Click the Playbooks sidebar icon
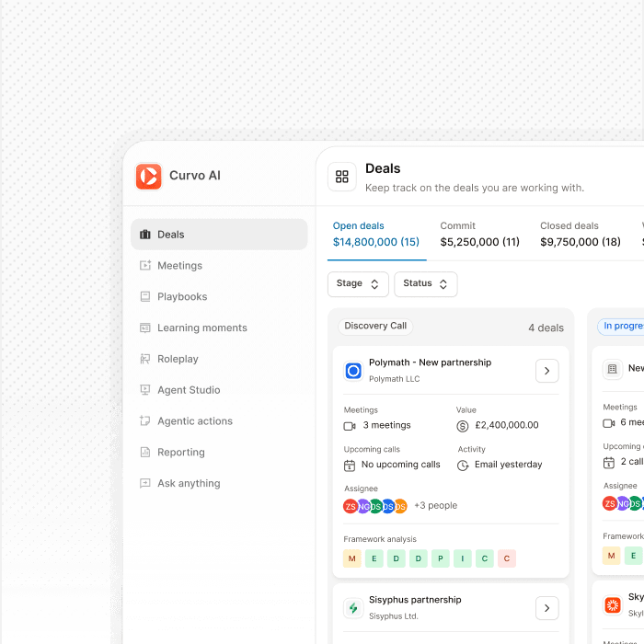 tap(145, 296)
